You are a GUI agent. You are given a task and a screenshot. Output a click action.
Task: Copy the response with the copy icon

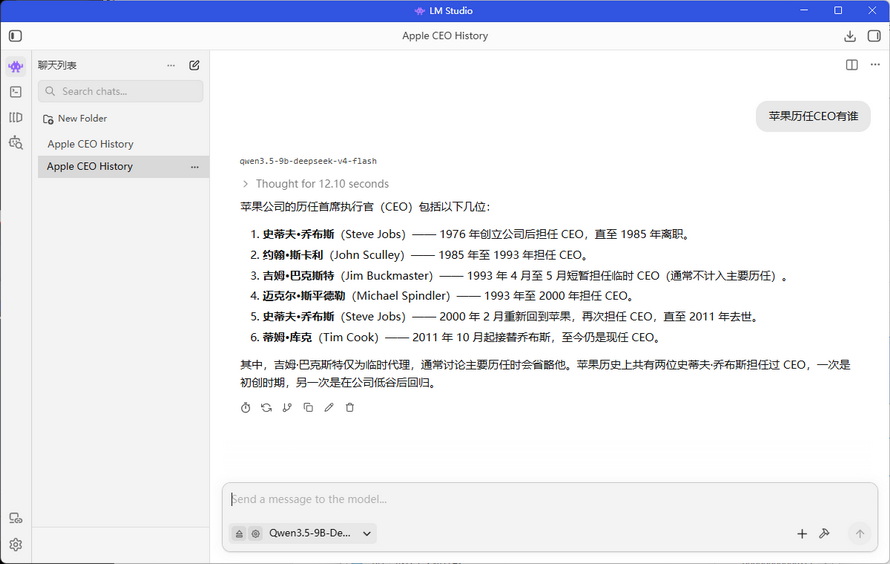point(308,407)
